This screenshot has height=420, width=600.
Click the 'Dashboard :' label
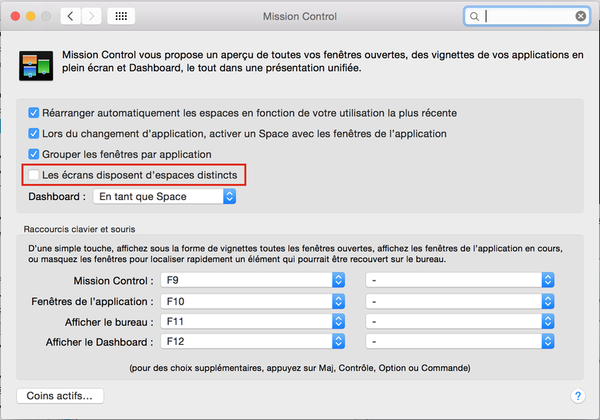[x=57, y=197]
